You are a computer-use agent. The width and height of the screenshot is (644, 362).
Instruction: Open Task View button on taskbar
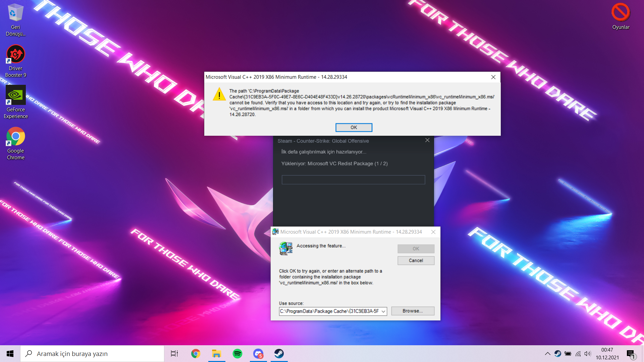point(174,354)
